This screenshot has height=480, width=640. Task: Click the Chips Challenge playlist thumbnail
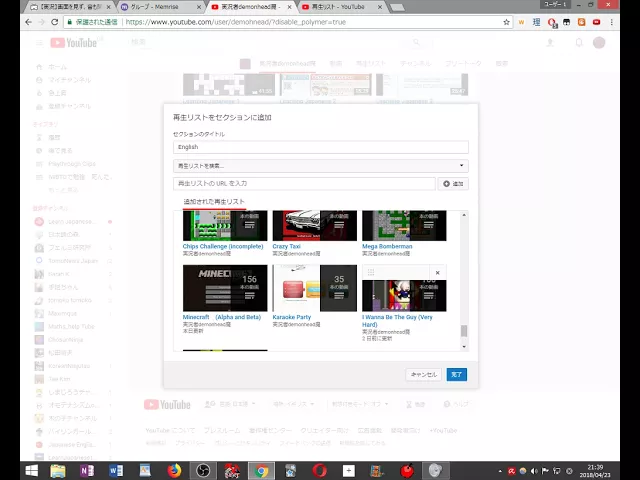[225, 226]
